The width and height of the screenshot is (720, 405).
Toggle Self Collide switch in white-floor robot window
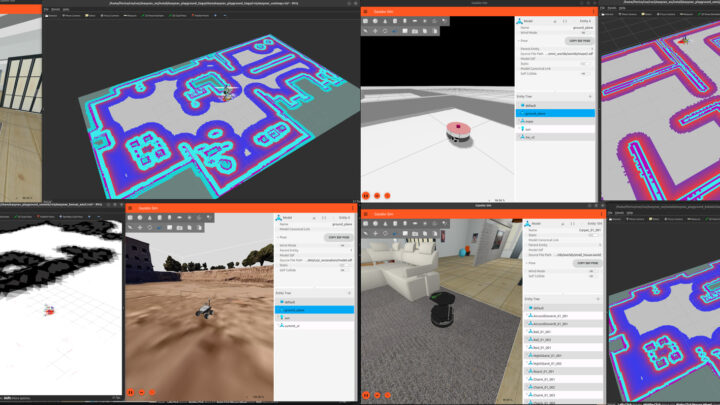(585, 73)
